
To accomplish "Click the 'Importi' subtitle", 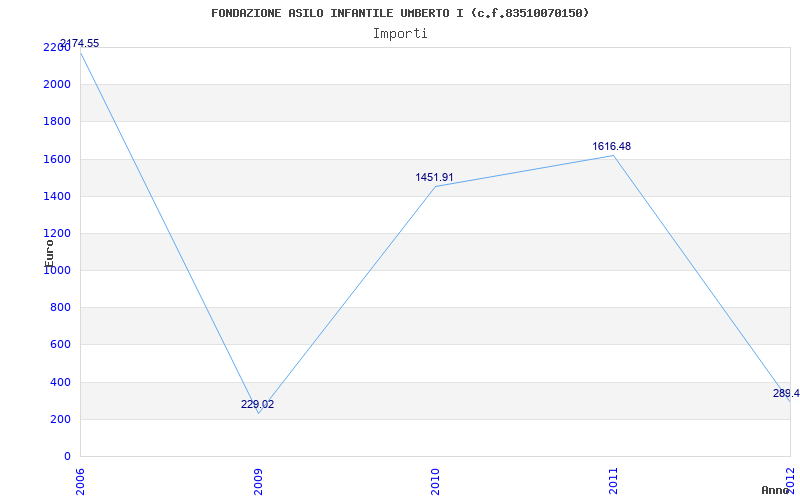I will pyautogui.click(x=400, y=34).
